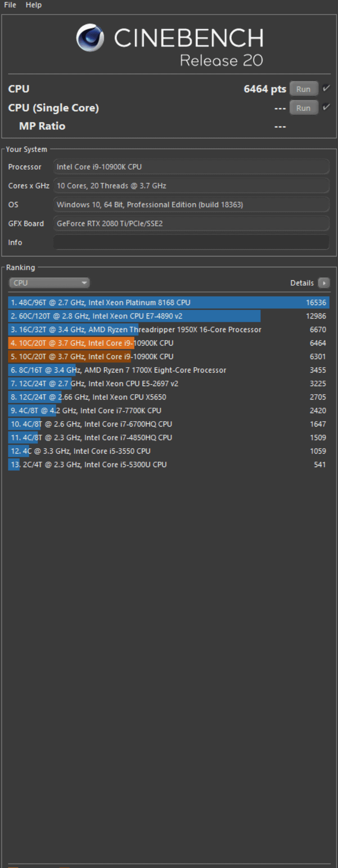Select ranking row Intel Core i5-3550 CPU

[169, 451]
